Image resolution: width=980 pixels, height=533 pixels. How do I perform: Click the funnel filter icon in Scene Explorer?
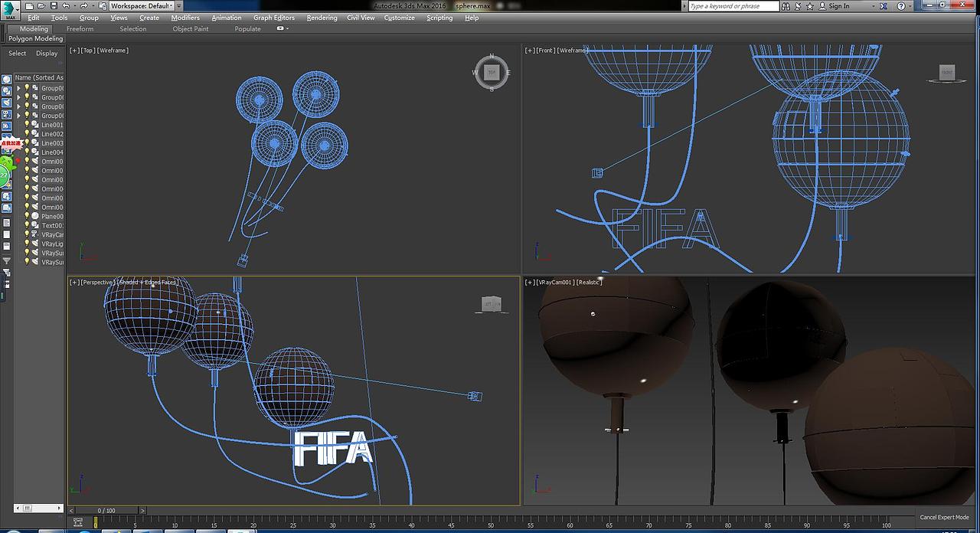(x=6, y=260)
